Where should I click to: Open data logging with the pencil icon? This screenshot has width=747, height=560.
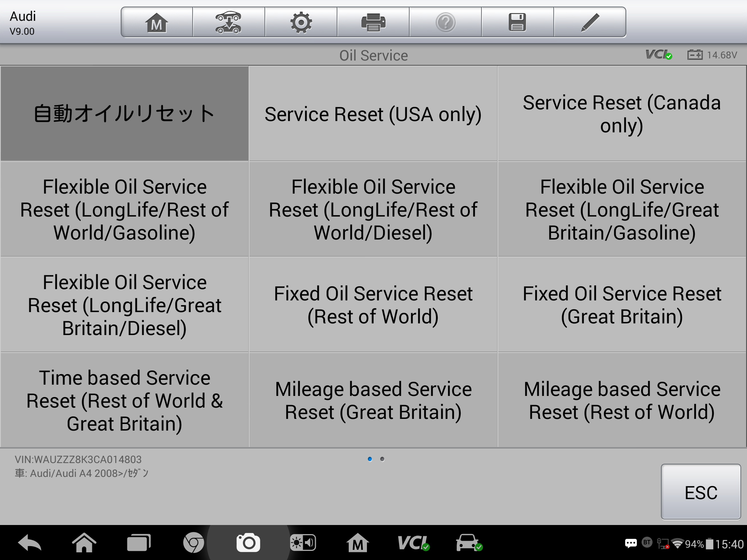click(x=590, y=22)
